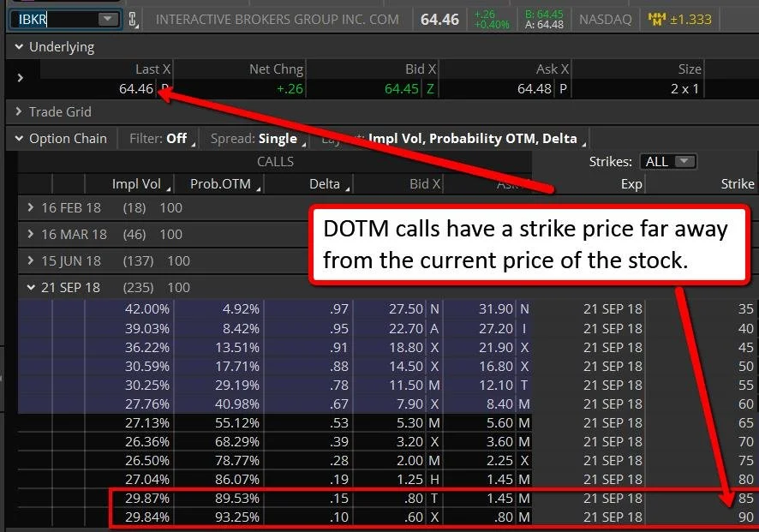Click the underlying Size value 2 x 1
The image size is (759, 532).
(x=685, y=89)
